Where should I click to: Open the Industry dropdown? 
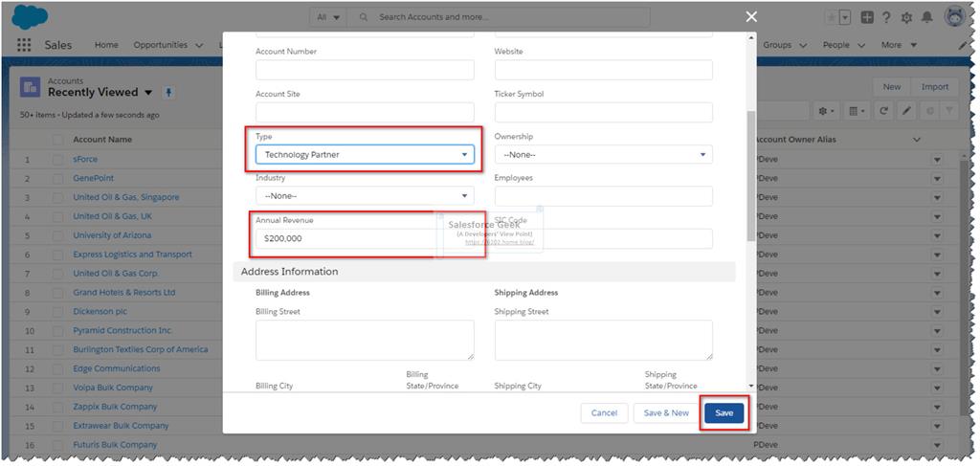(365, 195)
